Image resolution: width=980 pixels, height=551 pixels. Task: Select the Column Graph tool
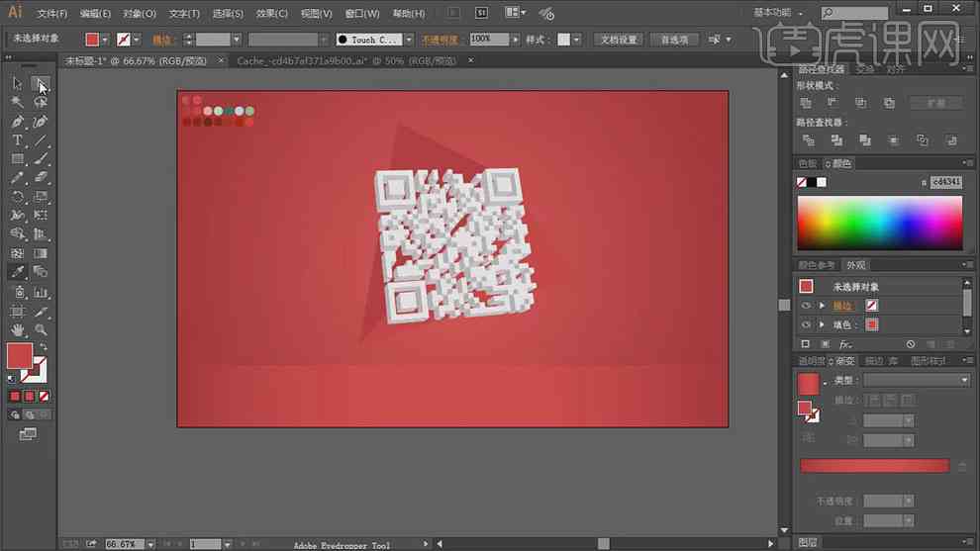point(41,292)
